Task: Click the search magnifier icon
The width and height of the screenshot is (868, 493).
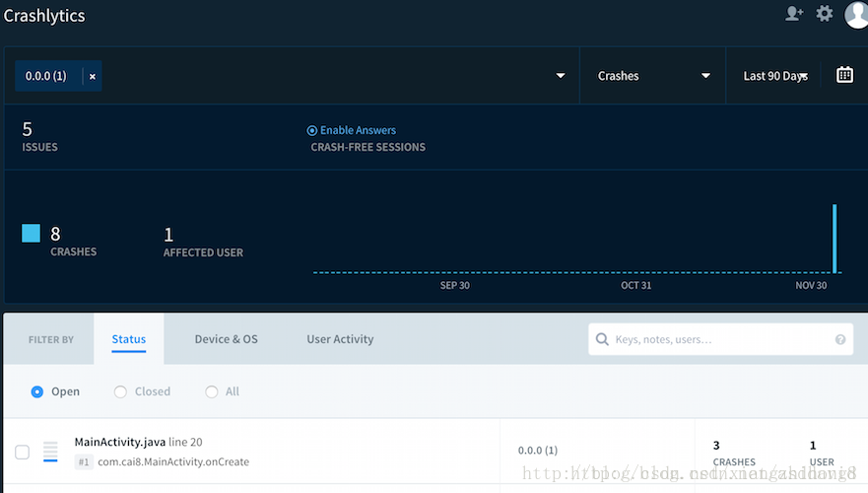Action: (x=602, y=339)
